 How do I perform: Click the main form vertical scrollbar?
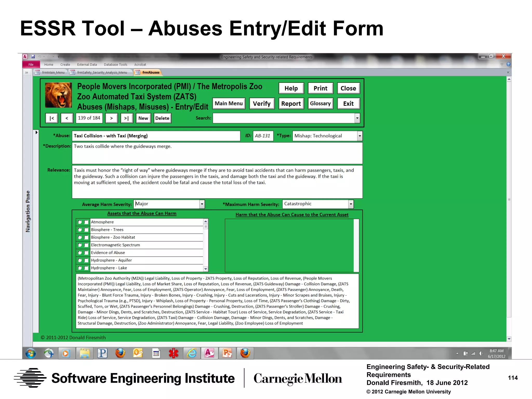(509, 200)
